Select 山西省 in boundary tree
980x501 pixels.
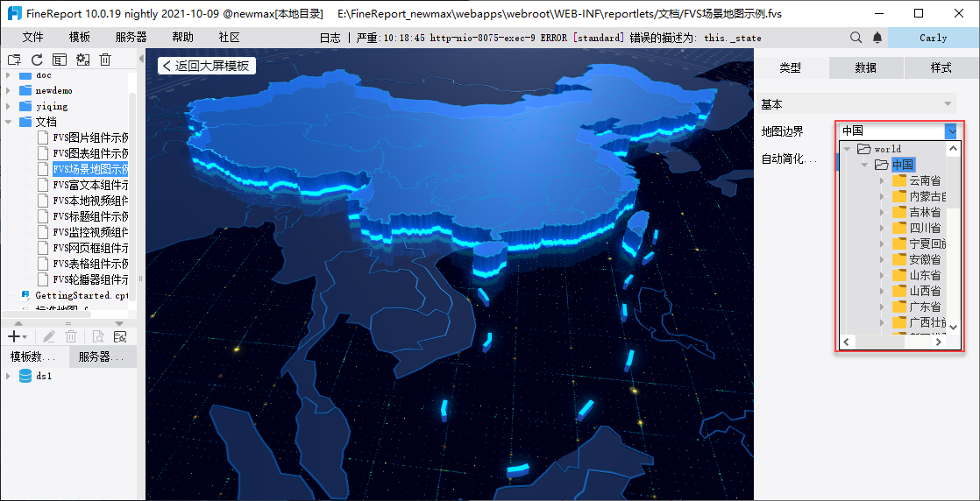(925, 291)
